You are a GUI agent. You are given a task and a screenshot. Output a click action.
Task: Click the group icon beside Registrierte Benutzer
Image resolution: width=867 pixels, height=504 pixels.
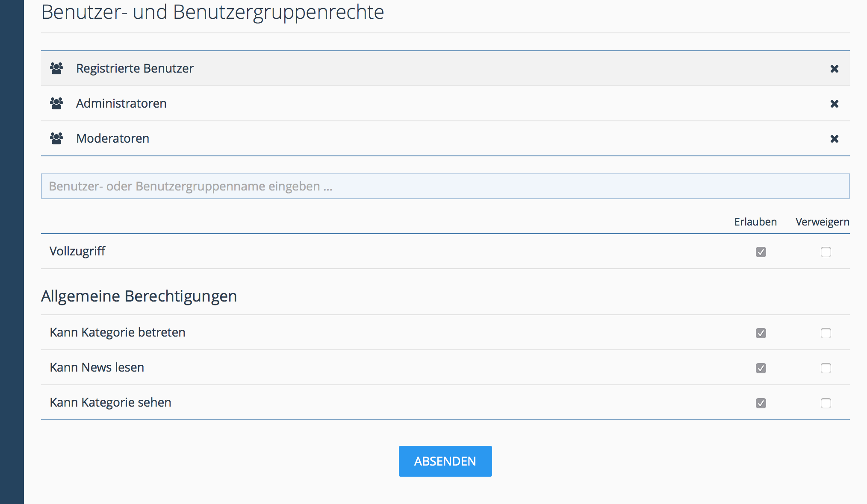tap(56, 68)
